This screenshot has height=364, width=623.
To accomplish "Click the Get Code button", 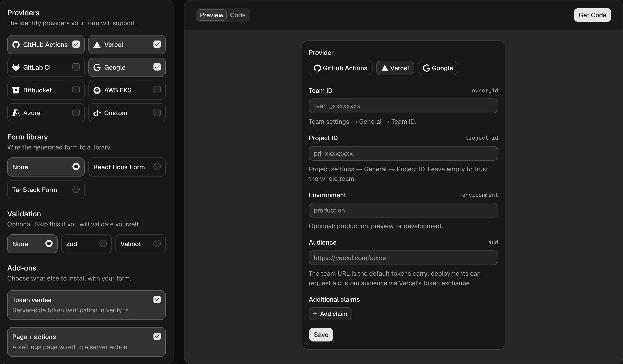I will [592, 15].
